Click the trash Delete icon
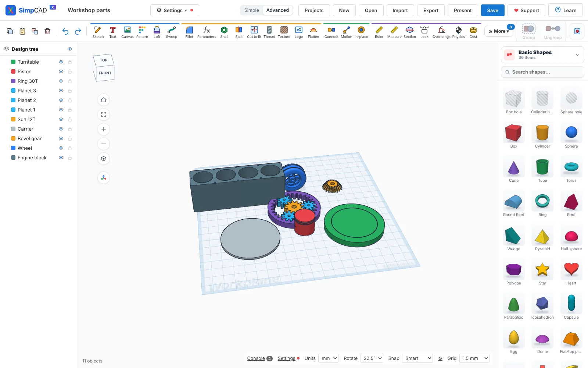Image resolution: width=588 pixels, height=368 pixels. [x=47, y=31]
